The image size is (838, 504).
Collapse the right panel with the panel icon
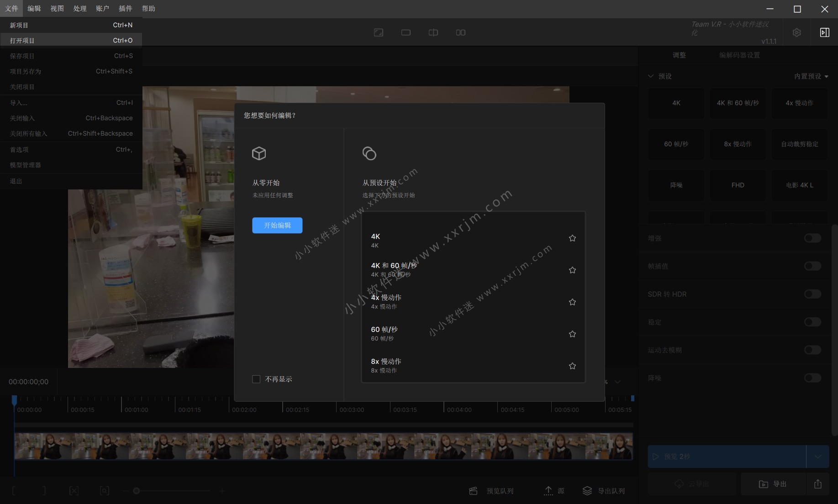[x=825, y=32]
